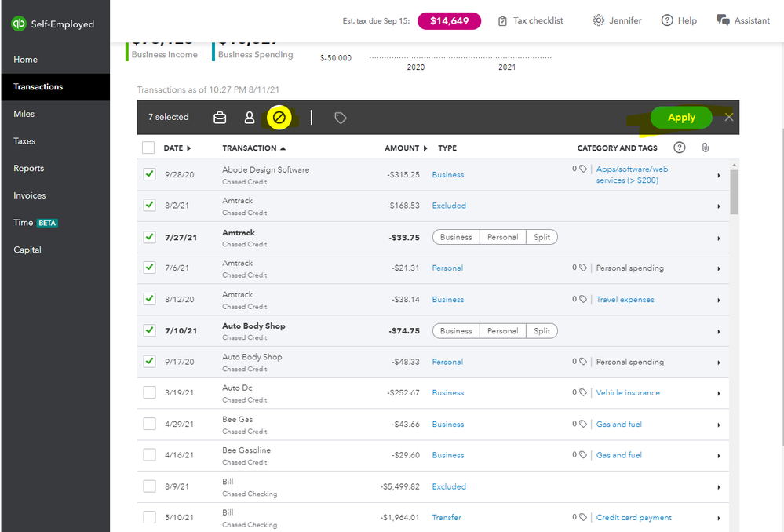Screen dimensions: 784x532
Task: Click tag icon on Bee Gas row
Action: click(x=582, y=424)
